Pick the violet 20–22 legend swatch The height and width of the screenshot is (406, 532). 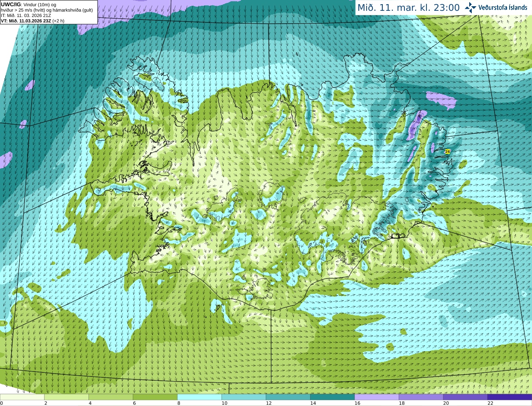click(x=465, y=397)
